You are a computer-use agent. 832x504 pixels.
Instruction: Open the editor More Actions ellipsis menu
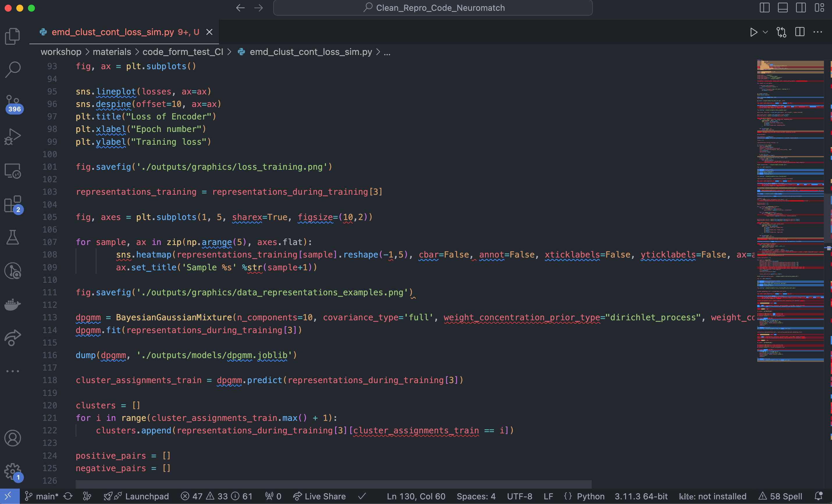(817, 32)
